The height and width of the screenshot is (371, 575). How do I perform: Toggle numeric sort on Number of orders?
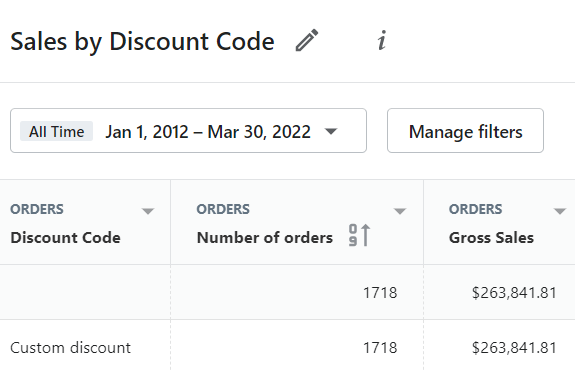point(359,235)
